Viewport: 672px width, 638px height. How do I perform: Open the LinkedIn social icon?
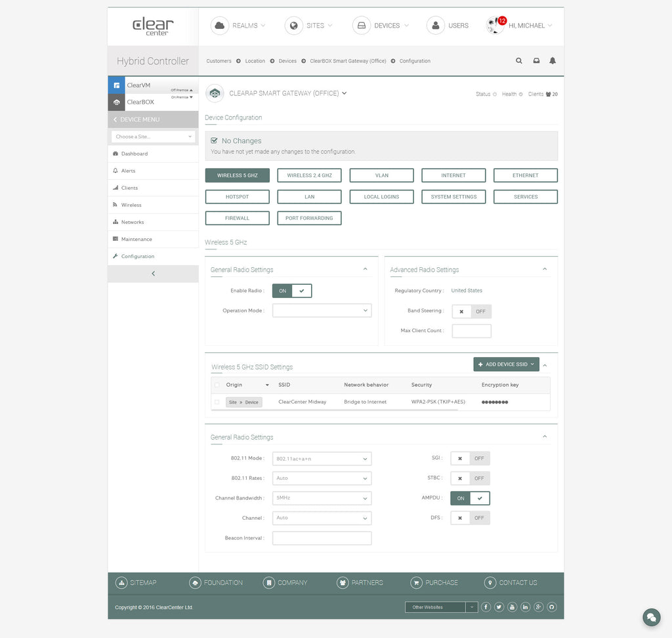[x=526, y=607]
